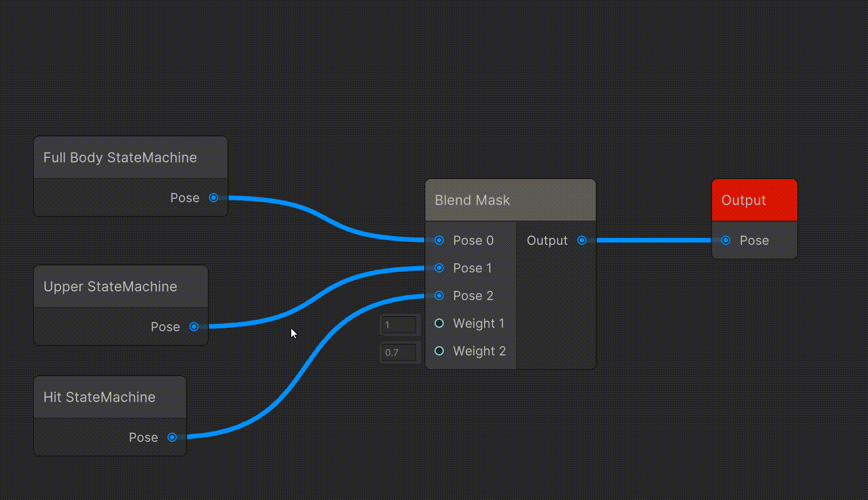Click the Blend Mask Output port
This screenshot has width=868, height=500.
[582, 240]
